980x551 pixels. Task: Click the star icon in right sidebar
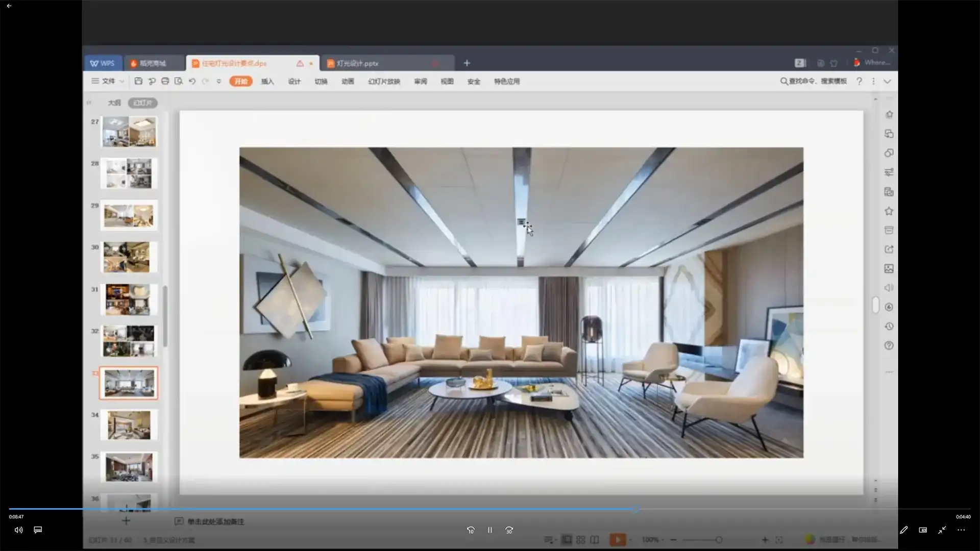889,211
